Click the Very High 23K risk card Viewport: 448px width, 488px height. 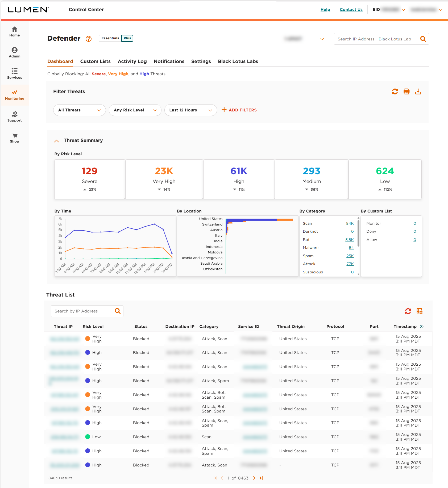(x=164, y=179)
